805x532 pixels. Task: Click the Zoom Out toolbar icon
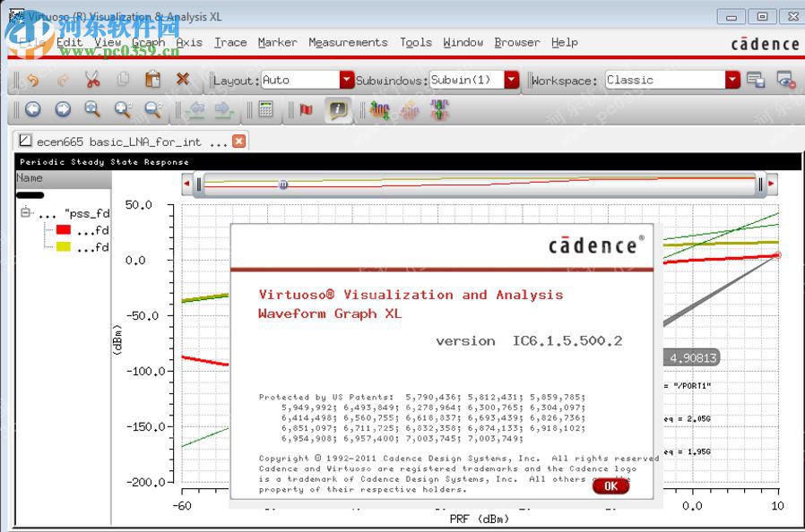pos(151,110)
